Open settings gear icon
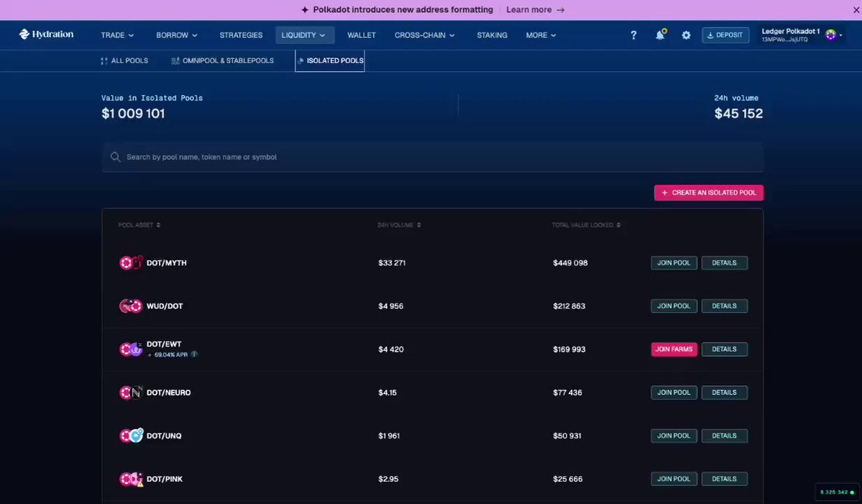Image resolution: width=862 pixels, height=504 pixels. coord(686,35)
